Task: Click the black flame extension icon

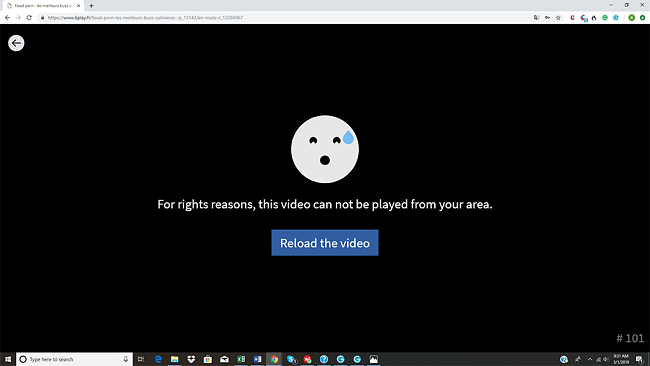Action: click(594, 18)
